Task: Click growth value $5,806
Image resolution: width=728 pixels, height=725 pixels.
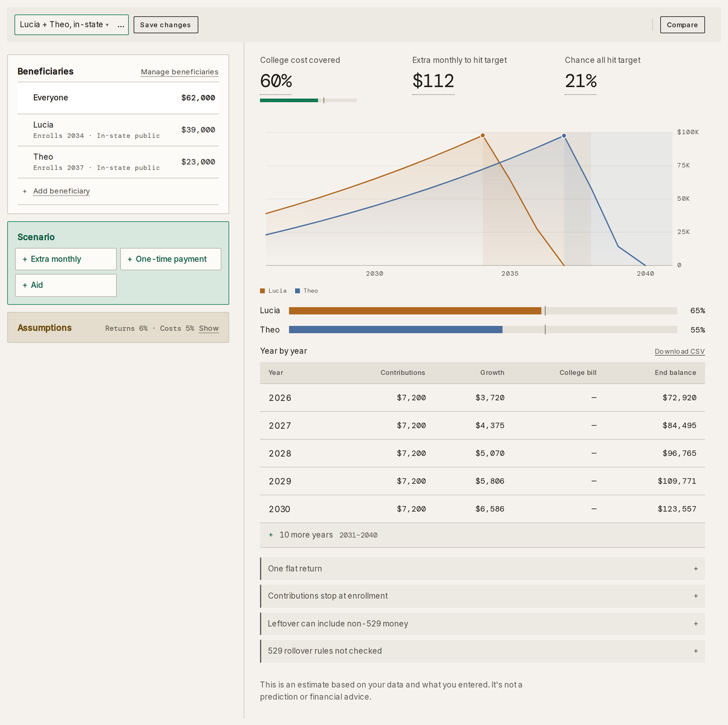Action: 490,481
